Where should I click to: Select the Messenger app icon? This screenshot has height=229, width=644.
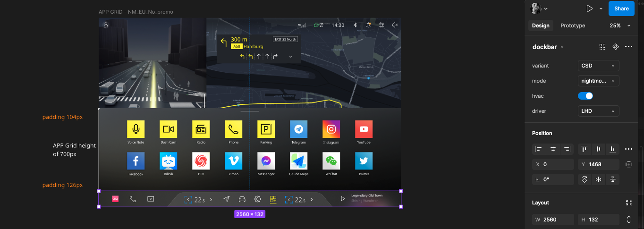coord(266,161)
